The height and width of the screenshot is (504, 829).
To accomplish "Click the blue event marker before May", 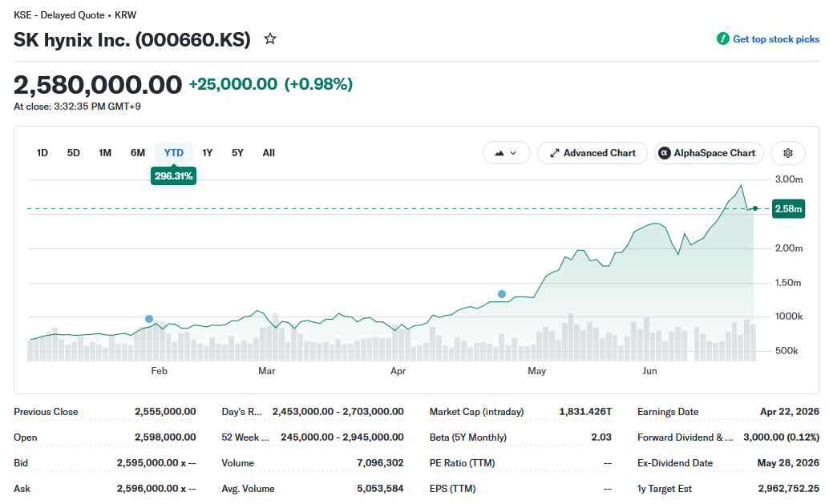I will tap(502, 294).
